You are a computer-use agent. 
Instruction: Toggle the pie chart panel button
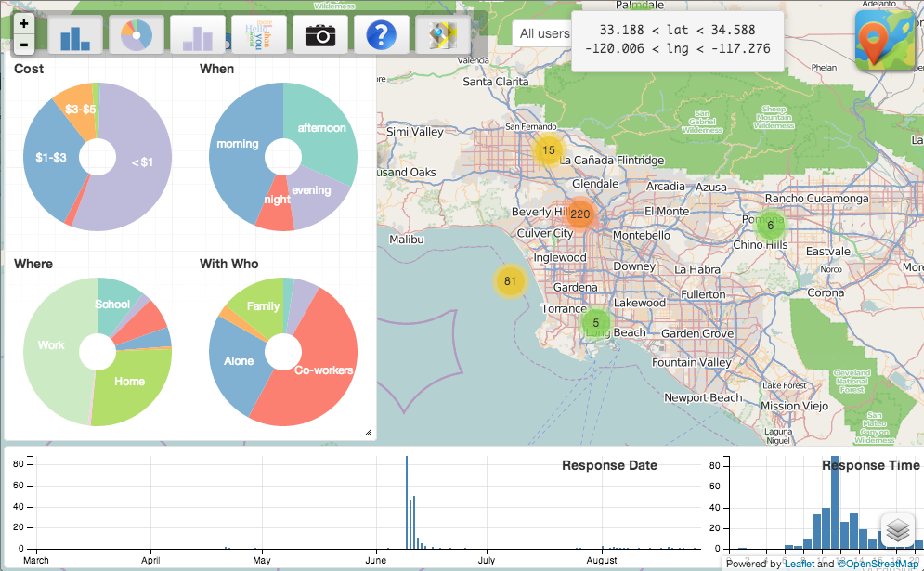(x=137, y=35)
